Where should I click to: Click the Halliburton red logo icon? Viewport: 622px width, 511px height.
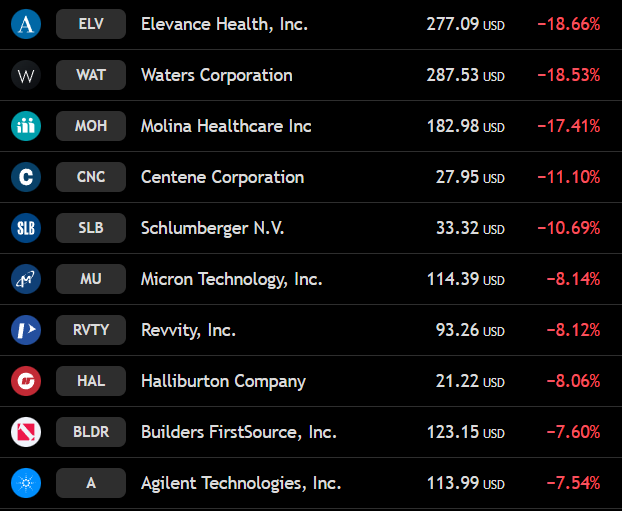coord(26,381)
